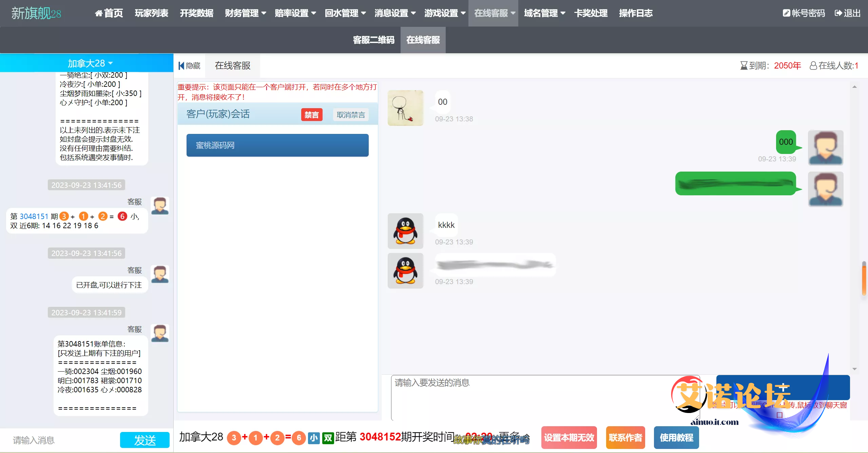This screenshot has height=453, width=868.
Task: Click the 请输入要发送的消息 message input box
Action: (543, 397)
